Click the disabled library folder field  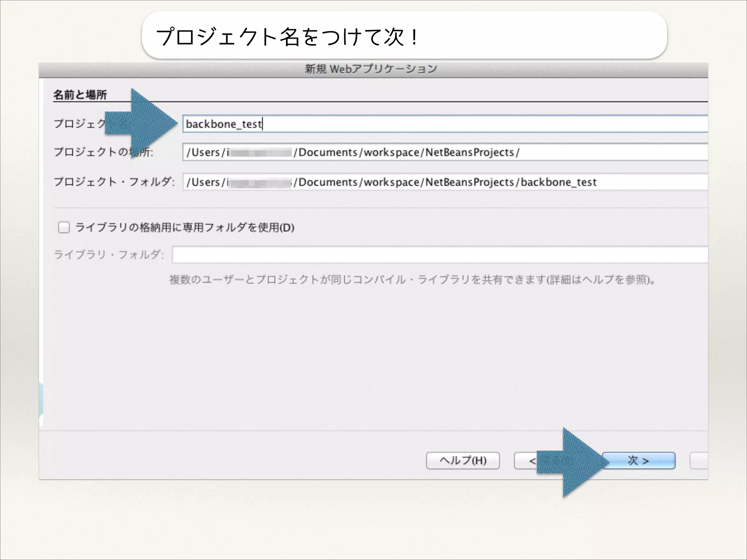(x=440, y=254)
